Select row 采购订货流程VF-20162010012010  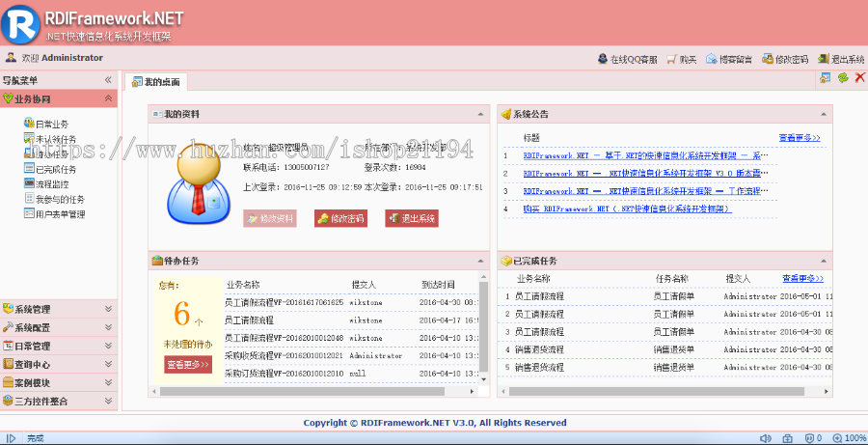click(351, 374)
